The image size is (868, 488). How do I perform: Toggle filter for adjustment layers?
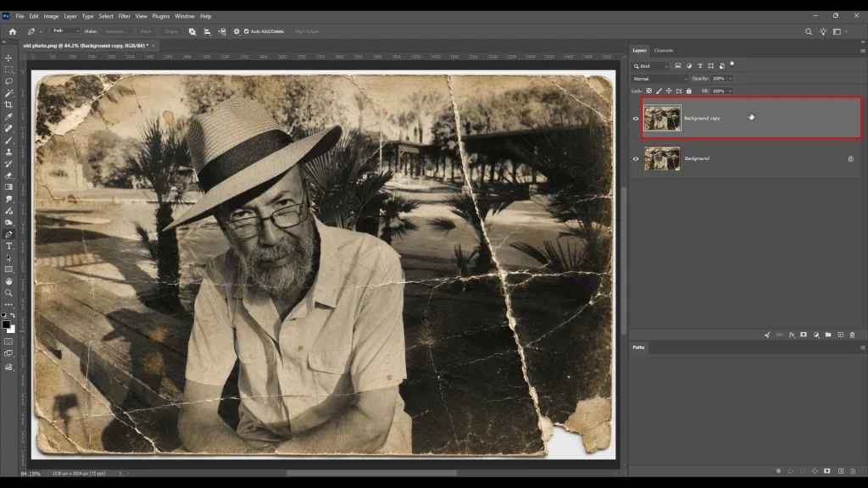point(689,66)
